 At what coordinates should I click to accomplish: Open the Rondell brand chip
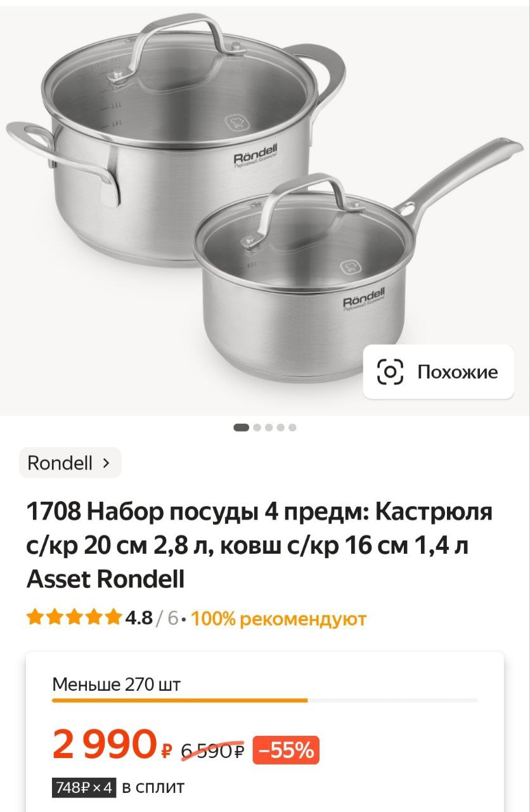pyautogui.click(x=70, y=463)
